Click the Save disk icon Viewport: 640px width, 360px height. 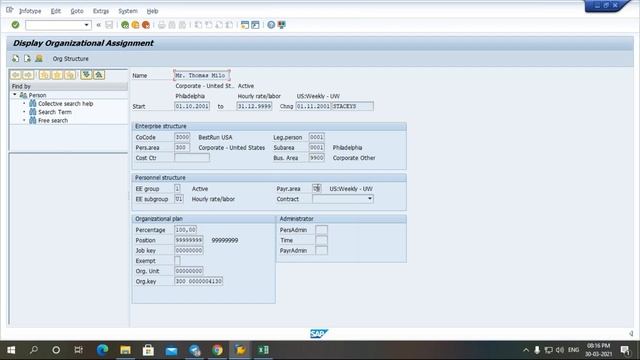click(109, 25)
